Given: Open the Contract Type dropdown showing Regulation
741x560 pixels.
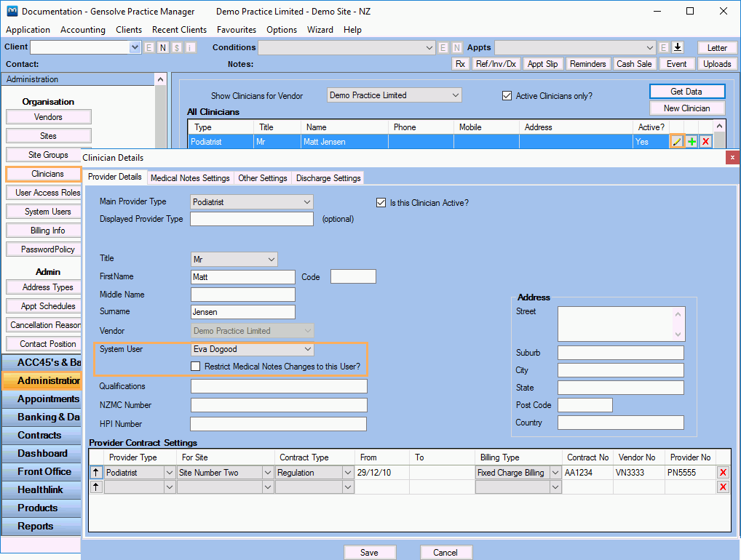Looking at the screenshot, I should click(348, 472).
